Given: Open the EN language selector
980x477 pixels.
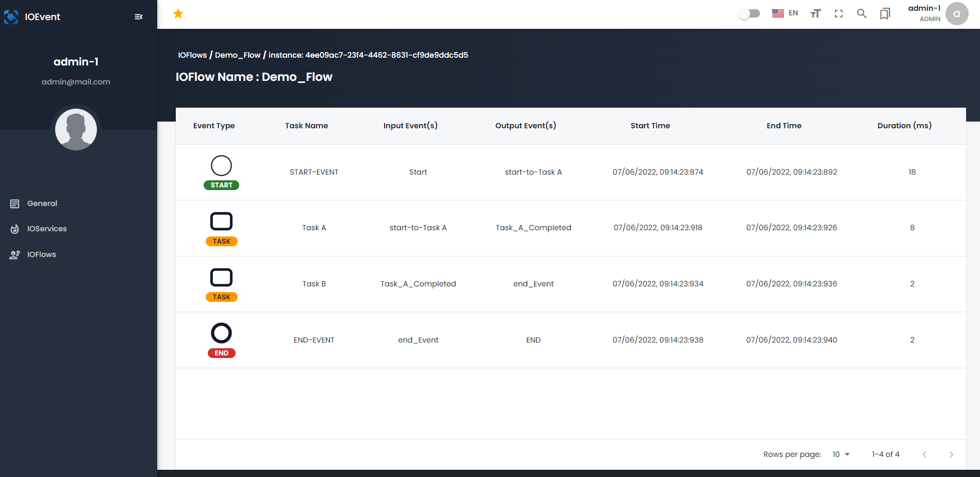Looking at the screenshot, I should coord(785,13).
